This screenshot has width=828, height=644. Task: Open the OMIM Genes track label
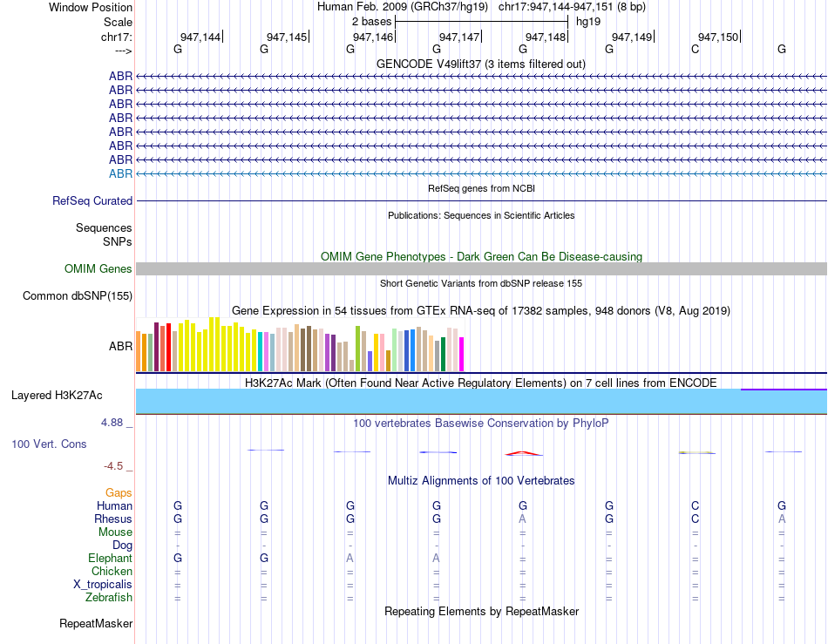coord(98,268)
